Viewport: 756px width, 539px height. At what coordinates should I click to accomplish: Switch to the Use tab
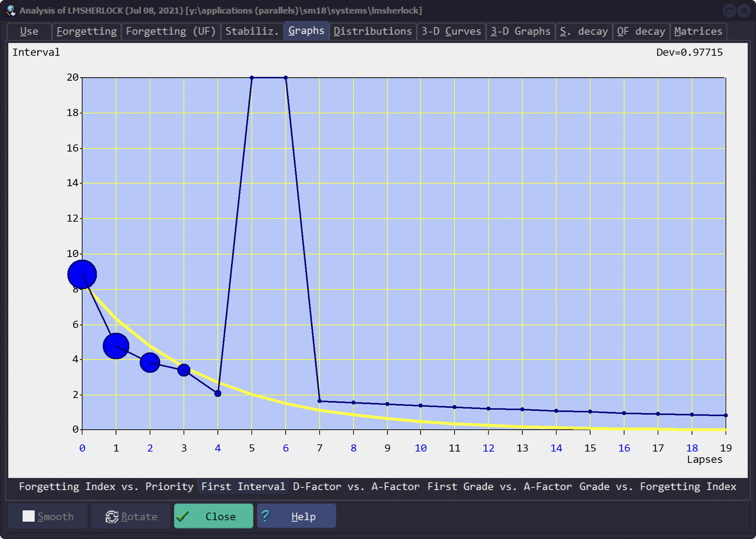pyautogui.click(x=29, y=31)
